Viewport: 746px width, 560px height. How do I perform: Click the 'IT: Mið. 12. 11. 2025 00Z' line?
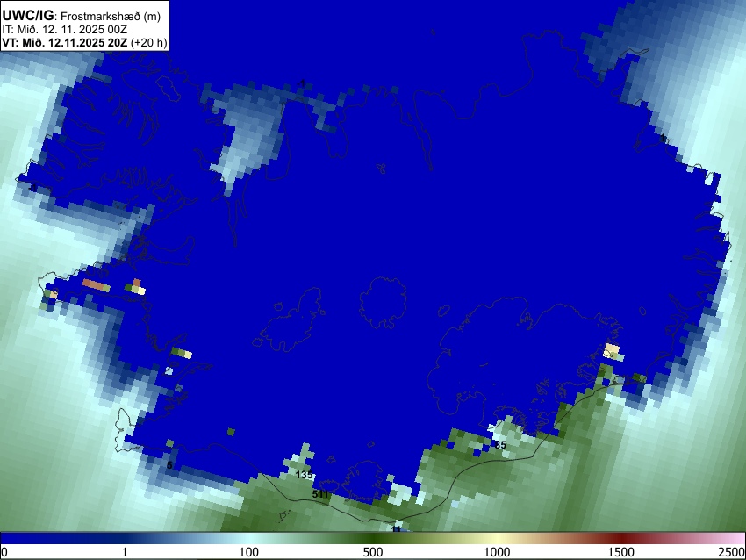(65, 30)
